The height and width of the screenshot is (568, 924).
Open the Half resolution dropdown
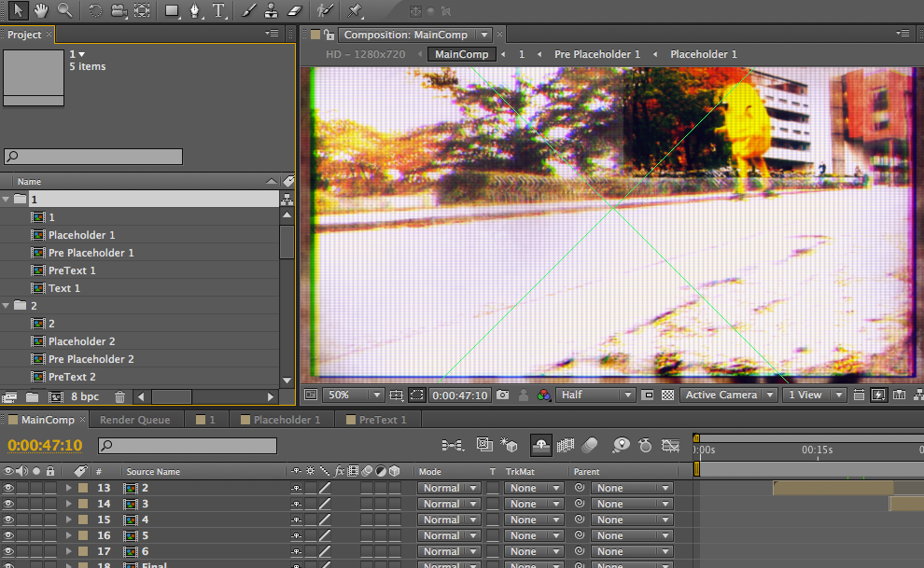pyautogui.click(x=595, y=395)
